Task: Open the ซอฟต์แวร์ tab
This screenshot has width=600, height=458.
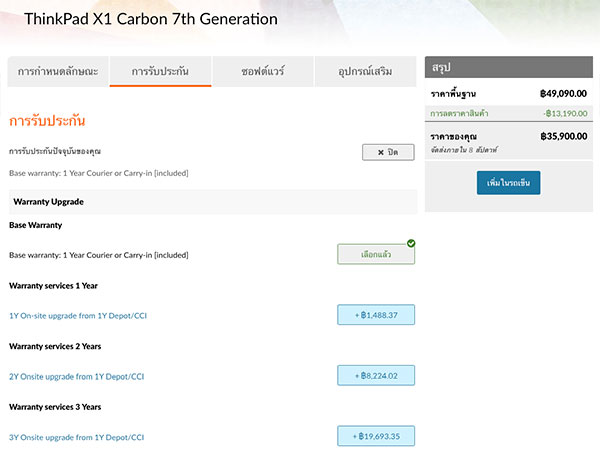Action: tap(263, 72)
